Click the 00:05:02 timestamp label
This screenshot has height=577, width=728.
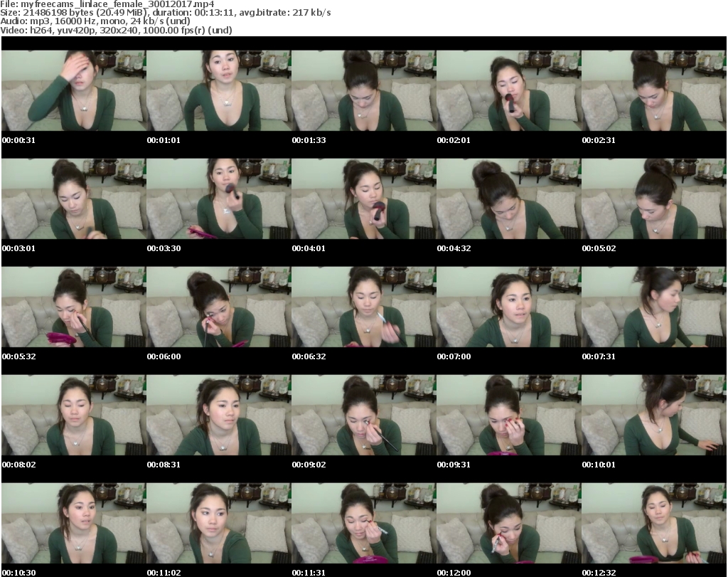coord(599,248)
